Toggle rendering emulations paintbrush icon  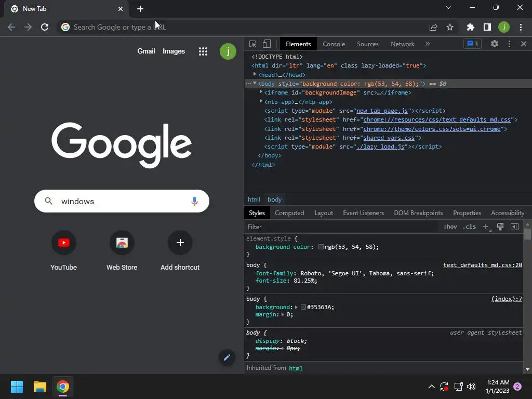point(500,227)
